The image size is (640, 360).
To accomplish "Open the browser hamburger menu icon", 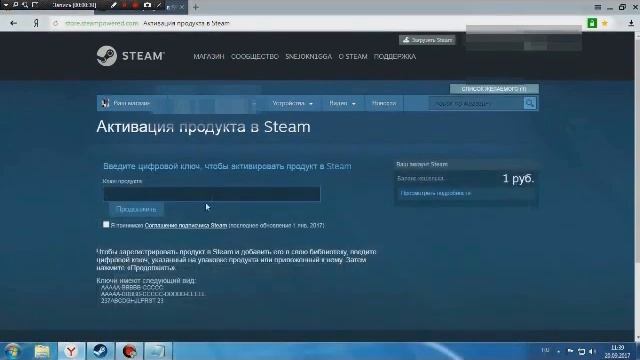I will [598, 7].
